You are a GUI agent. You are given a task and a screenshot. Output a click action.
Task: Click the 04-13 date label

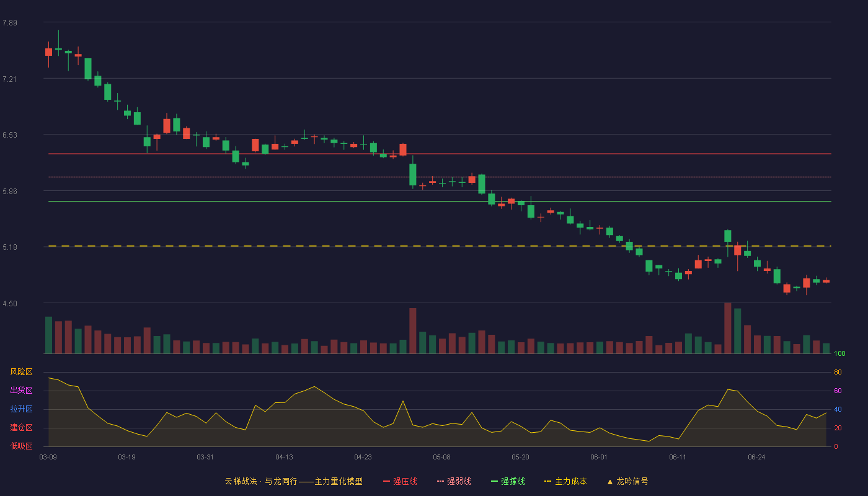(284, 457)
